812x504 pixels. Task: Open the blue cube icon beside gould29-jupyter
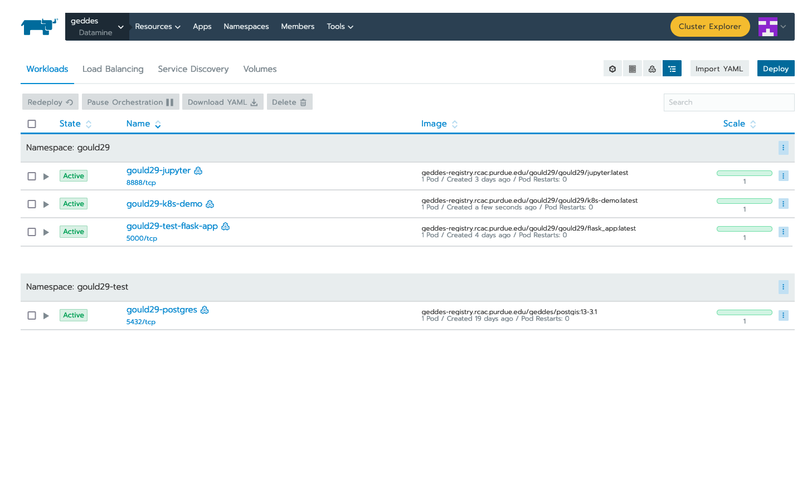198,170
